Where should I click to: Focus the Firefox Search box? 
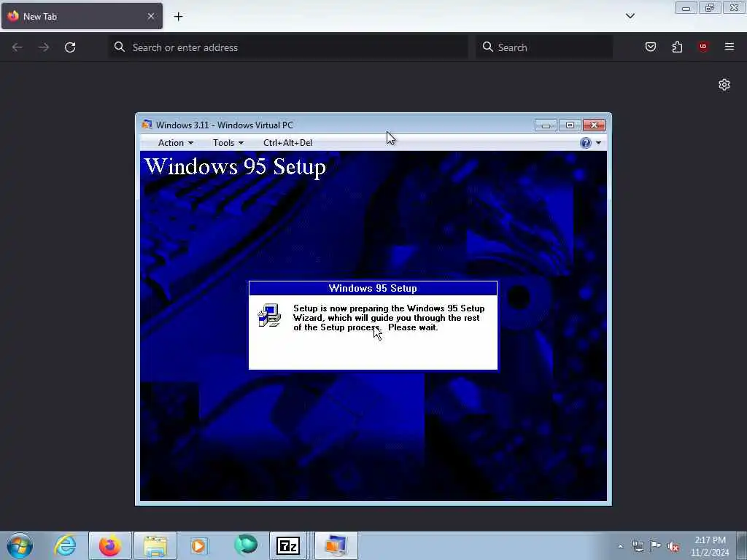[544, 47]
